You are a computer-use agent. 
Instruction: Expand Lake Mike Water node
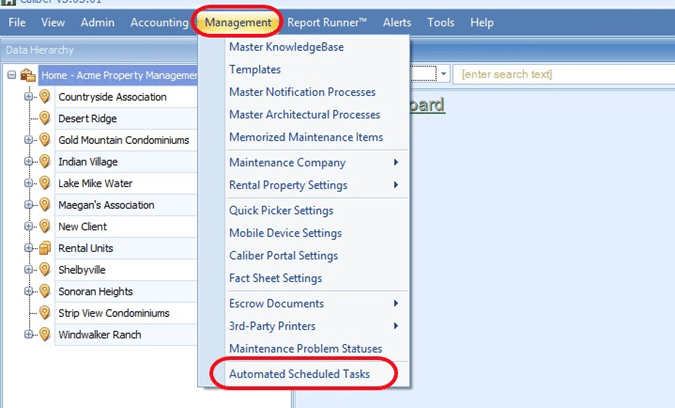coord(28,183)
